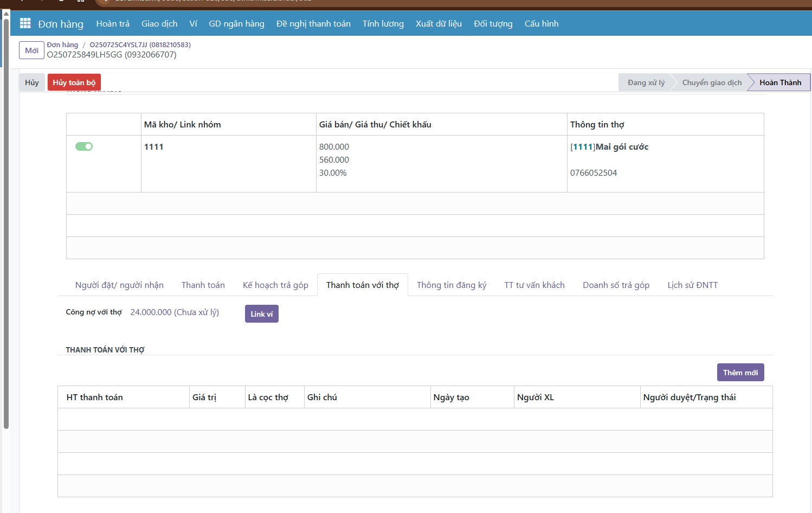This screenshot has height=513, width=812.
Task: Open the Xuất dữ liệu menu
Action: tap(439, 24)
